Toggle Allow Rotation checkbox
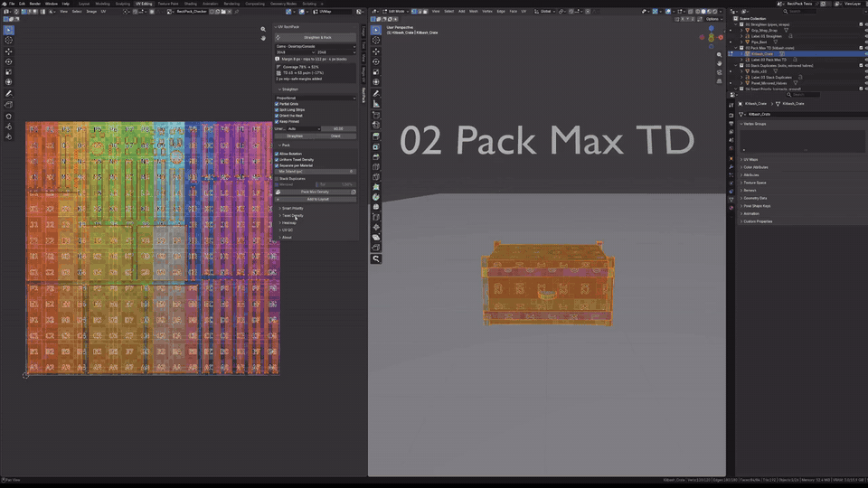The height and width of the screenshot is (488, 868). pos(277,154)
